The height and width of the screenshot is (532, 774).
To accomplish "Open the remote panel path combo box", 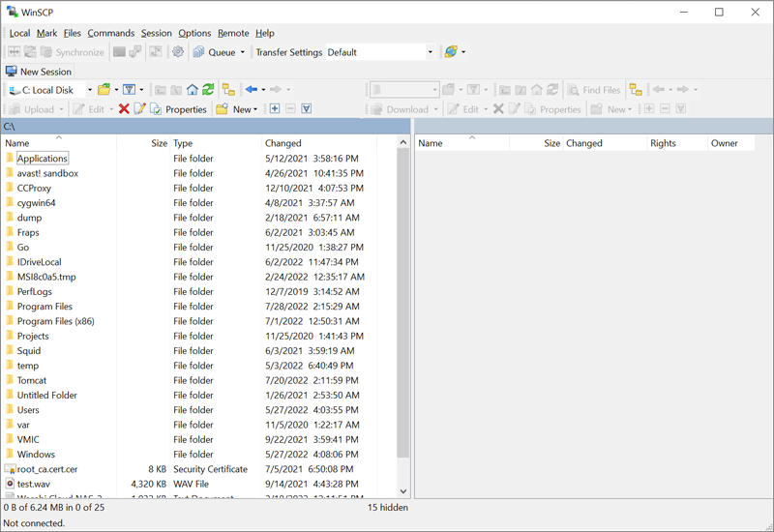I will pyautogui.click(x=404, y=90).
